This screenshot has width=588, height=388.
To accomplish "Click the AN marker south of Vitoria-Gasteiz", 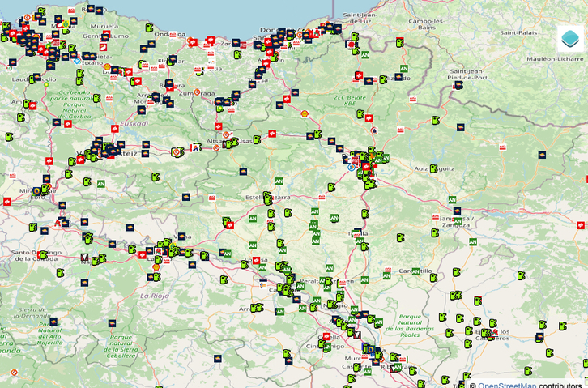I will pyautogui.click(x=101, y=184).
